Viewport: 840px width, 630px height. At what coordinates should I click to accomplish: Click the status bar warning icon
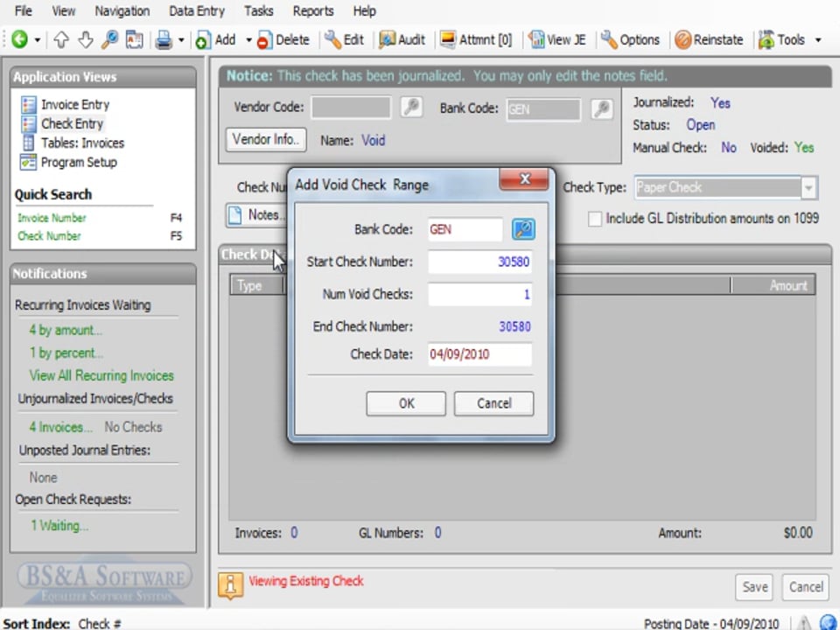click(803, 622)
